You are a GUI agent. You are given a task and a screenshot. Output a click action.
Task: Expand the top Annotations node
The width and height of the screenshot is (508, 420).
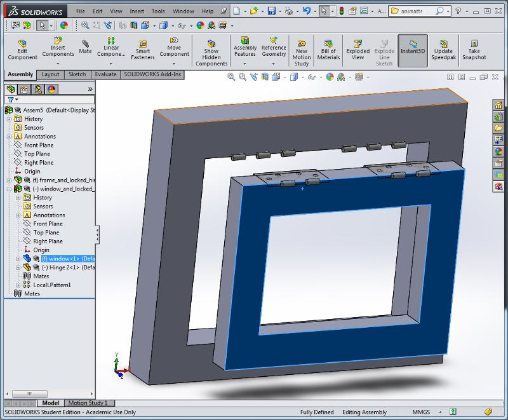[x=9, y=137]
